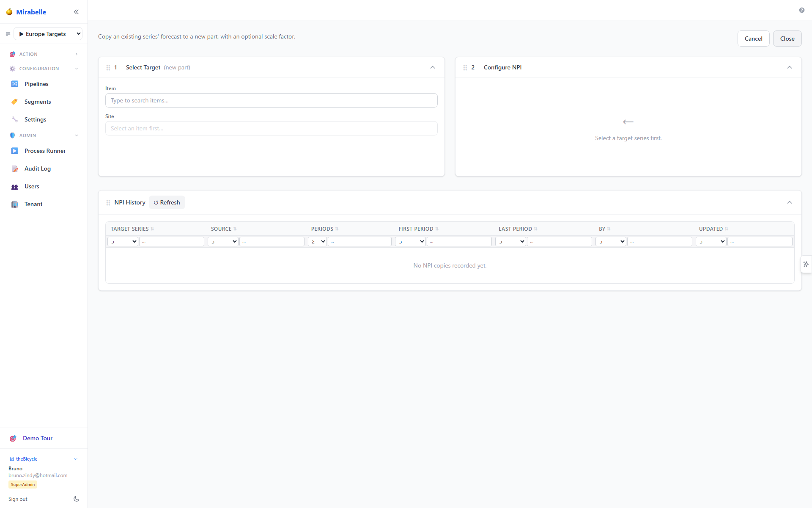Click the sparkle assistant icon at right edge
812x508 pixels.
pos(806,264)
